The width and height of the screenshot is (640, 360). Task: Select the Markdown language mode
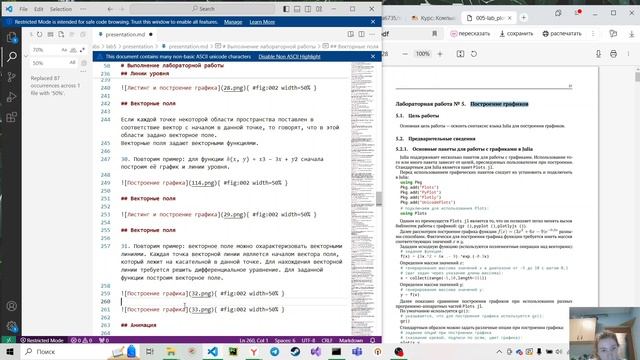click(x=351, y=340)
